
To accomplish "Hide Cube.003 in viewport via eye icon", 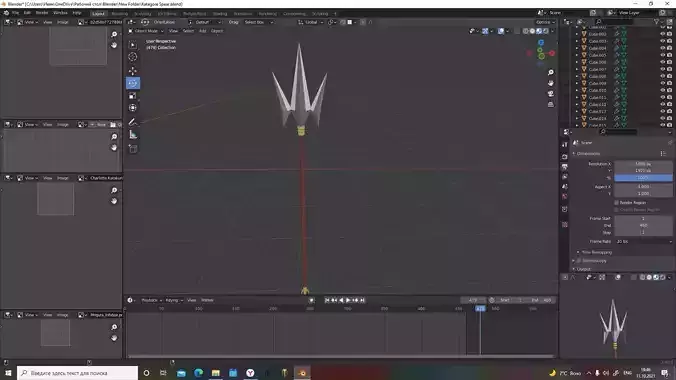I will [662, 41].
